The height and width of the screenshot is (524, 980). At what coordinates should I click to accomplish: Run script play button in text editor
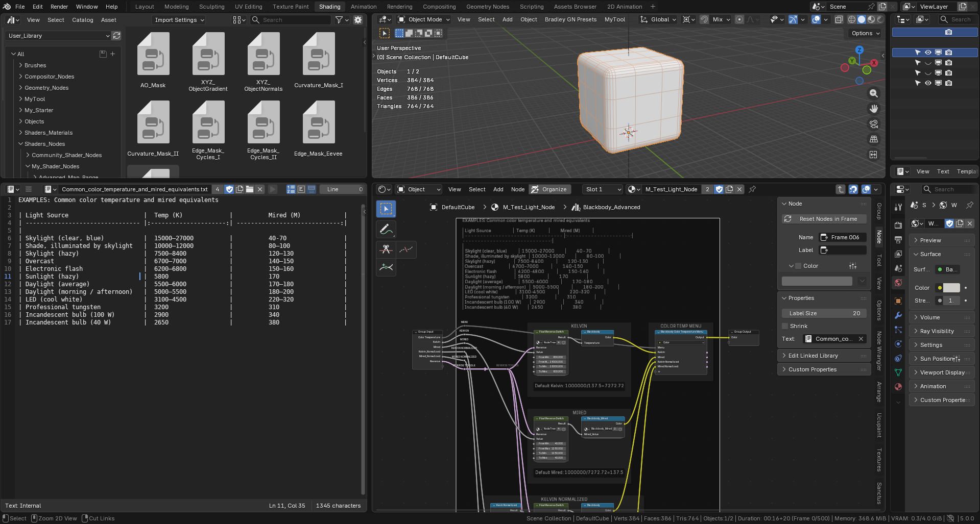pos(273,189)
